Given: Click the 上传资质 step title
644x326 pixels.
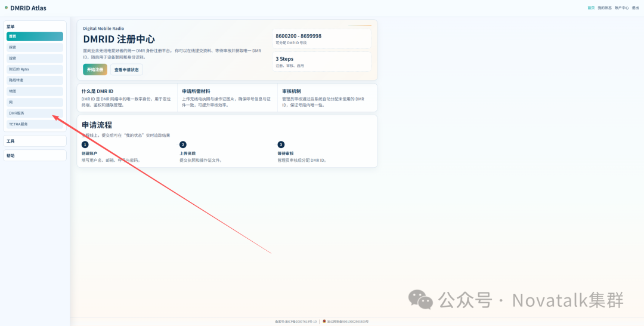Looking at the screenshot, I should click(x=188, y=153).
